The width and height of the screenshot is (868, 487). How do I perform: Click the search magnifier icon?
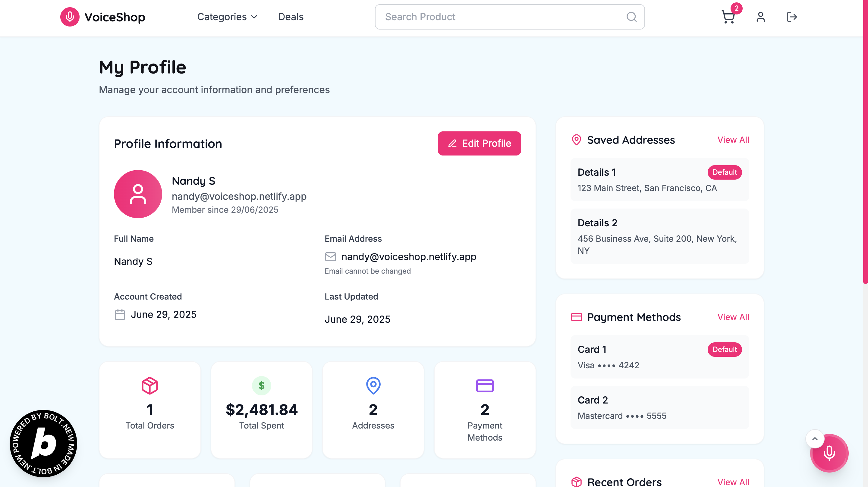631,17
